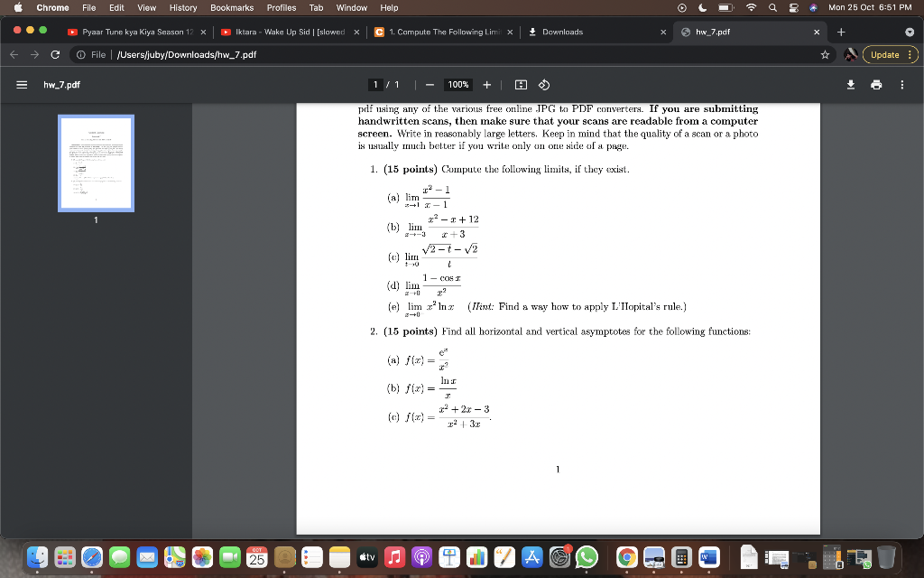The width and height of the screenshot is (924, 578).
Task: Open the Edit menu
Action: (x=116, y=7)
